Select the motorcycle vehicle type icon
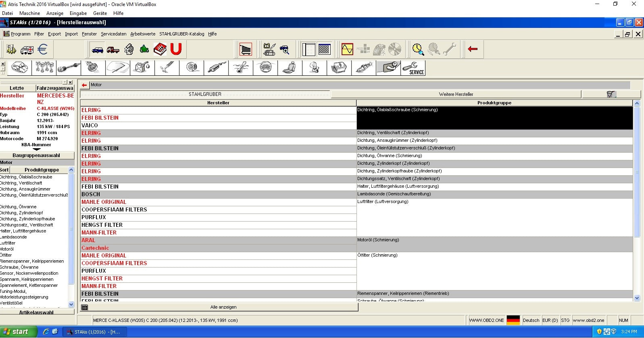The width and height of the screenshot is (644, 338). pyautogui.click(x=144, y=50)
